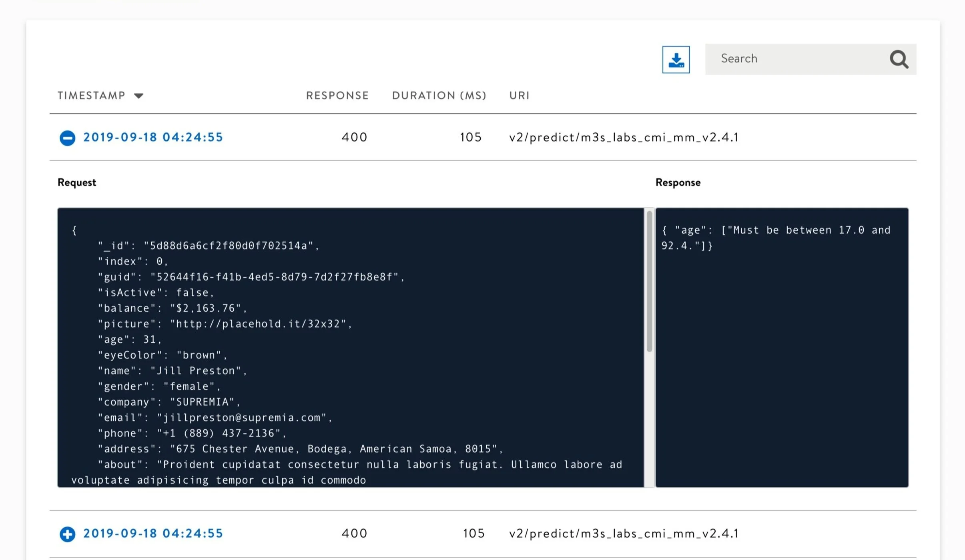
Task: Click the Request panel scrollbar thumb
Action: point(649,281)
